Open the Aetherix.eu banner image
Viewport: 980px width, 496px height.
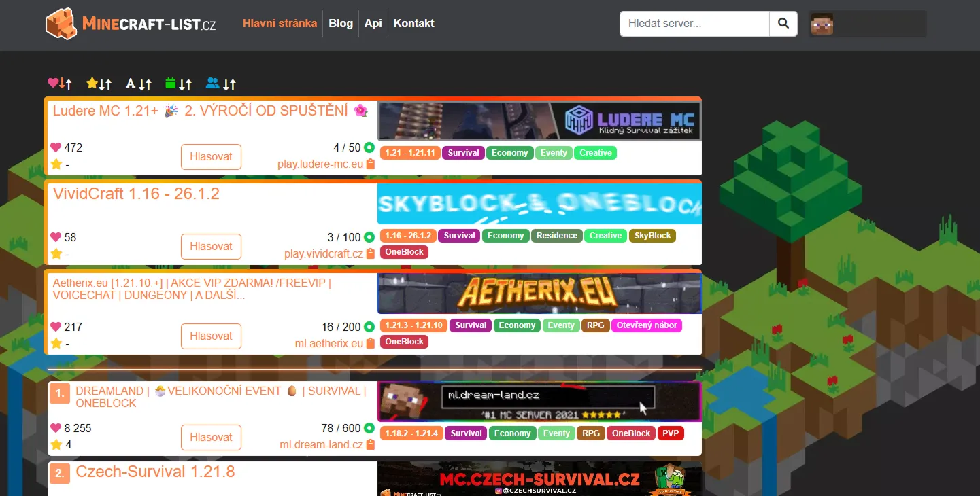pyautogui.click(x=539, y=294)
